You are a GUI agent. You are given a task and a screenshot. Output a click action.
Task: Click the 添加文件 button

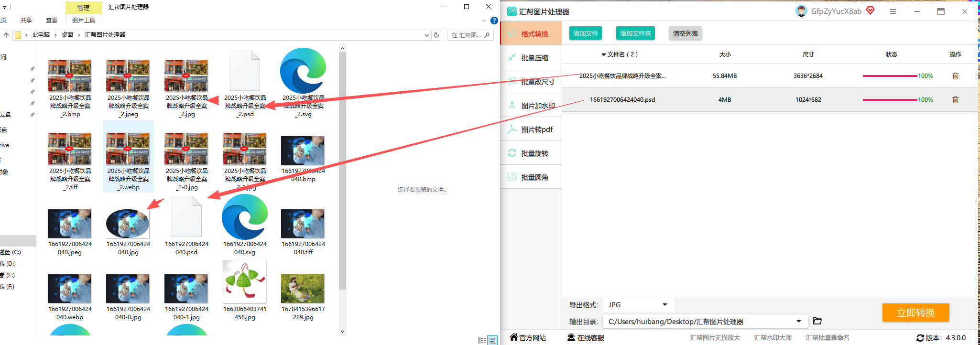(x=586, y=33)
